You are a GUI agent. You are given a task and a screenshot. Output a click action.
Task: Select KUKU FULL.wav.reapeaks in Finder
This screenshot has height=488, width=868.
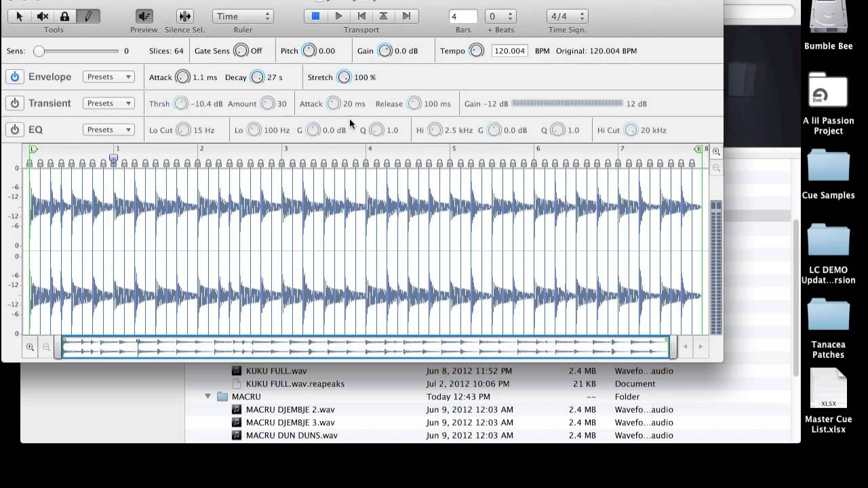[295, 384]
